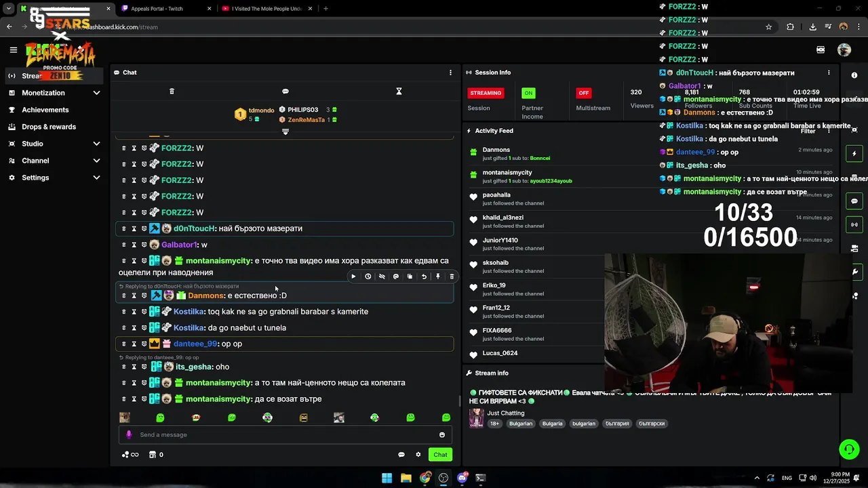This screenshot has width=868, height=488.
Task: Open chat settings gear icon
Action: click(x=418, y=455)
